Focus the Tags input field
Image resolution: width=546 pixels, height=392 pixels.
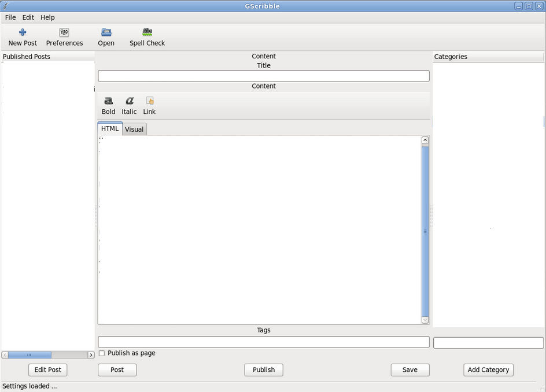pyautogui.click(x=264, y=342)
